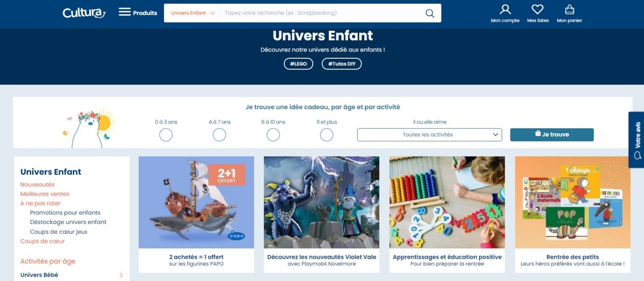This screenshot has height=281, width=644.
Task: Click the Votre avis feedback tab
Action: [x=636, y=140]
